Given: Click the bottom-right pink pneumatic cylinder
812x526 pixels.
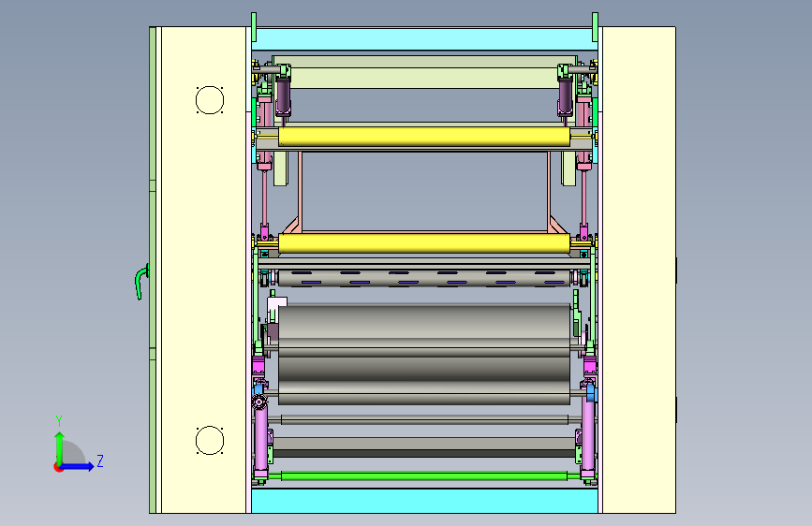Looking at the screenshot, I should (588, 435).
